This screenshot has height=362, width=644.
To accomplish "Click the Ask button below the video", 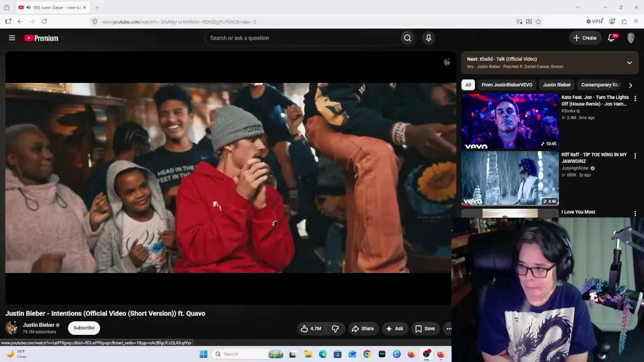I will (x=394, y=329).
